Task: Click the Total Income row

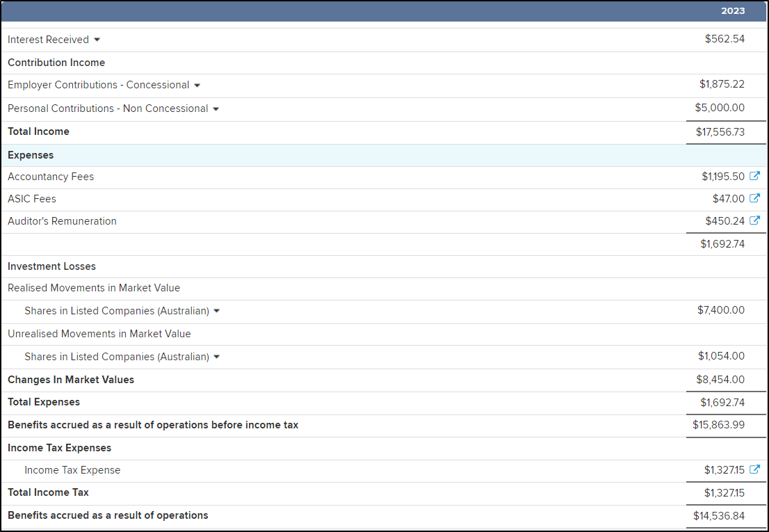Action: [x=38, y=131]
